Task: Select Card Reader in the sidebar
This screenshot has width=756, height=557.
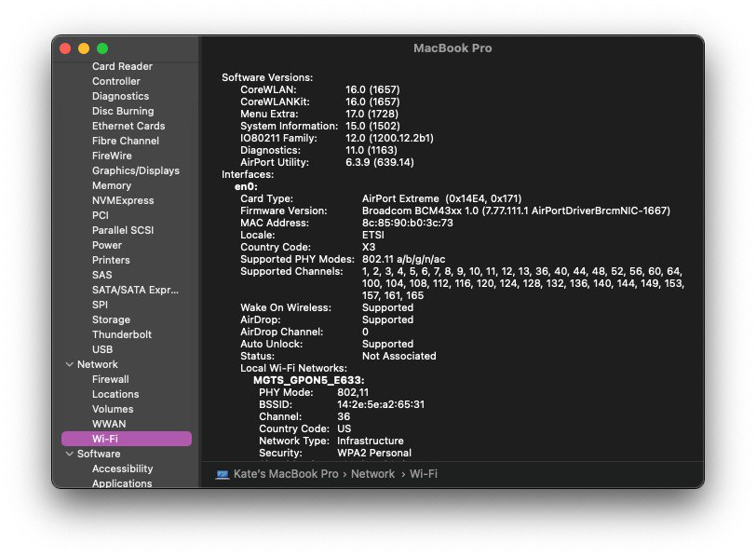Action: pos(122,66)
